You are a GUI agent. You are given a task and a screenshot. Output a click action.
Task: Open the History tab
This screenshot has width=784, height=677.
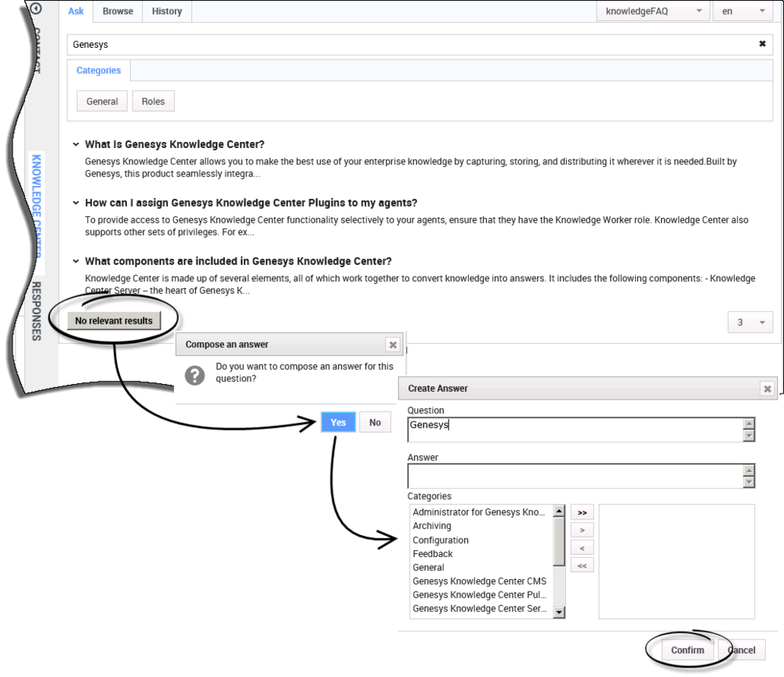point(167,11)
